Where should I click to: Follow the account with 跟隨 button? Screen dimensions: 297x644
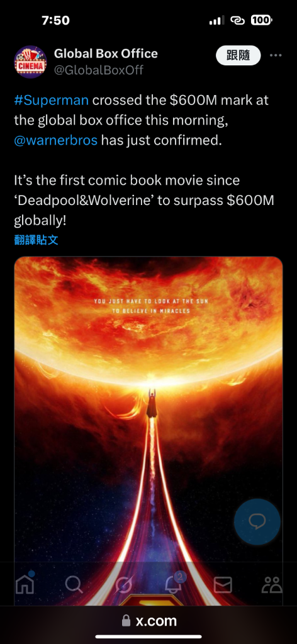coord(238,55)
